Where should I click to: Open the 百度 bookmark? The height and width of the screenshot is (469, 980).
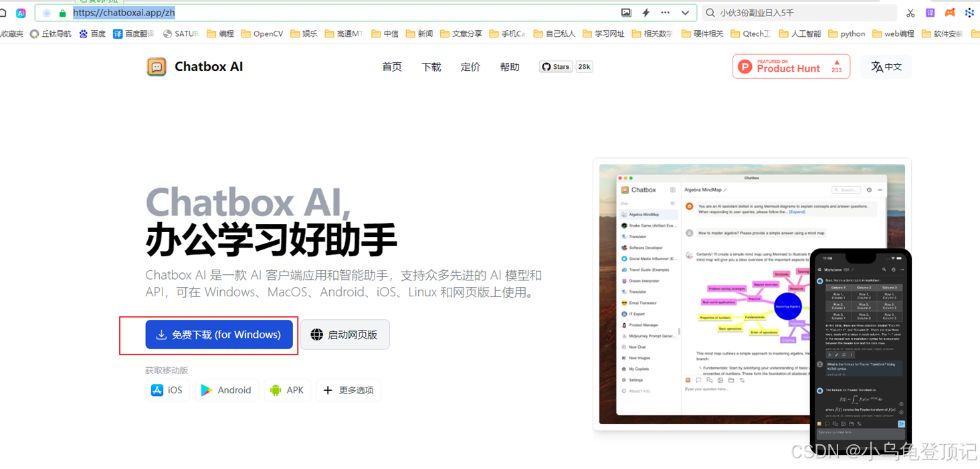92,33
